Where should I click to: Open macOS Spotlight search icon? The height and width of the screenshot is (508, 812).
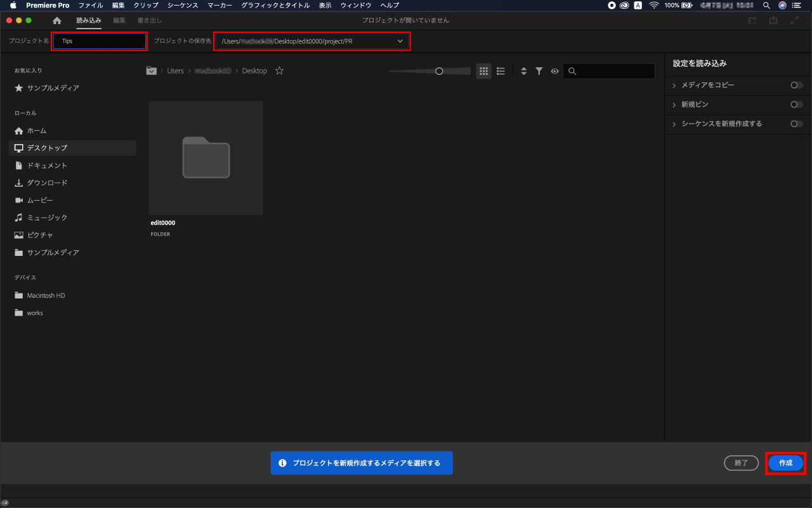click(766, 5)
